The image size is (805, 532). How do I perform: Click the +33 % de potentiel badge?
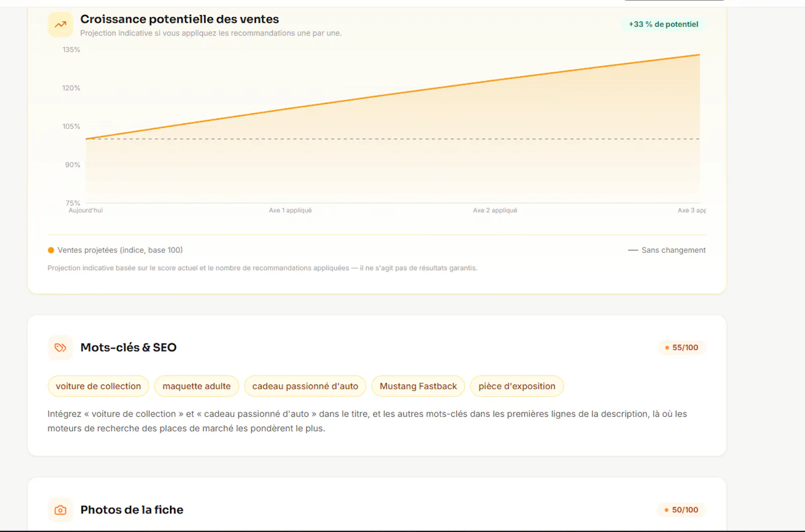click(664, 24)
